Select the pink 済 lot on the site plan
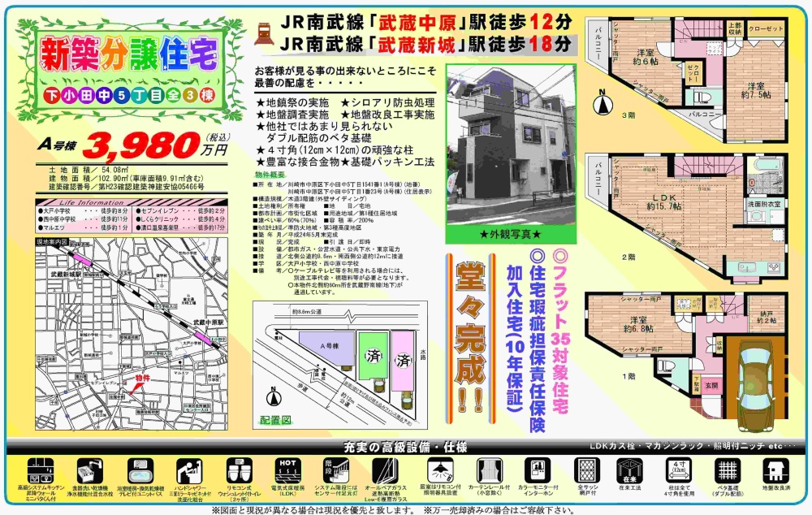 click(x=403, y=361)
